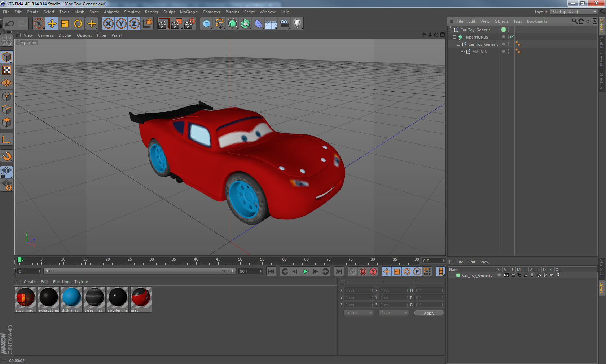
Task: Collapse the top Car_Toy_Generic tree node
Action: (x=451, y=30)
